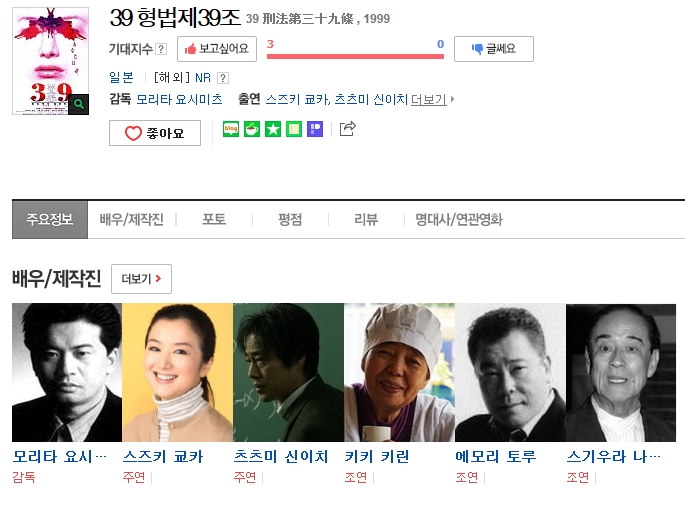Click the help icon next to 기대지수
This screenshot has height=506, width=685.
pyautogui.click(x=161, y=49)
